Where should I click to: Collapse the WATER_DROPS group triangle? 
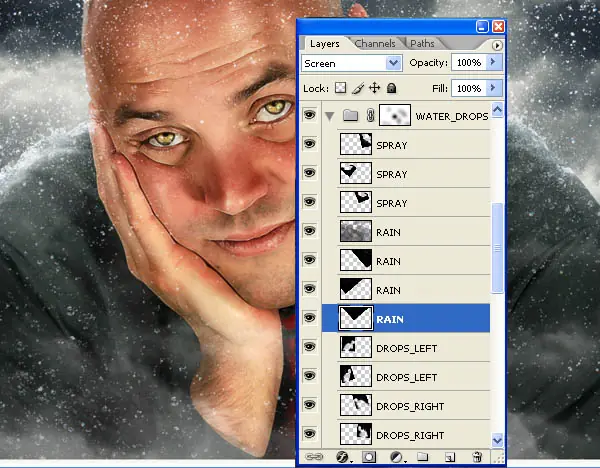[x=329, y=116]
